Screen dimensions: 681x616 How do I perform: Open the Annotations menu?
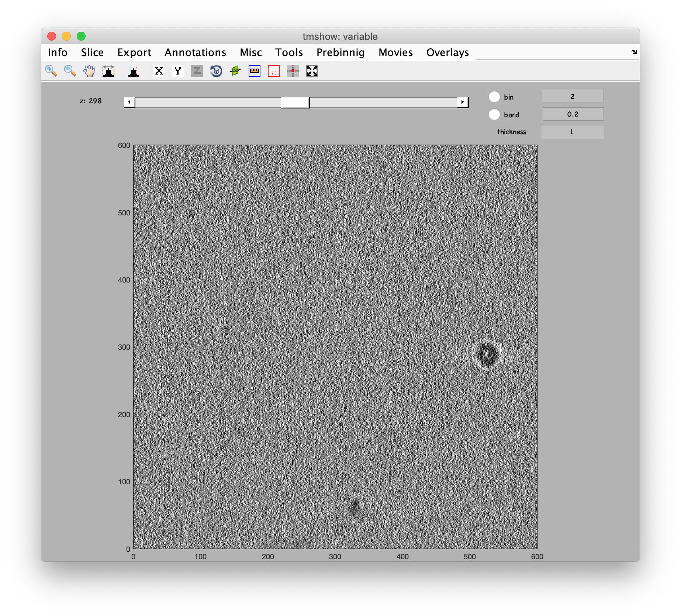point(195,52)
